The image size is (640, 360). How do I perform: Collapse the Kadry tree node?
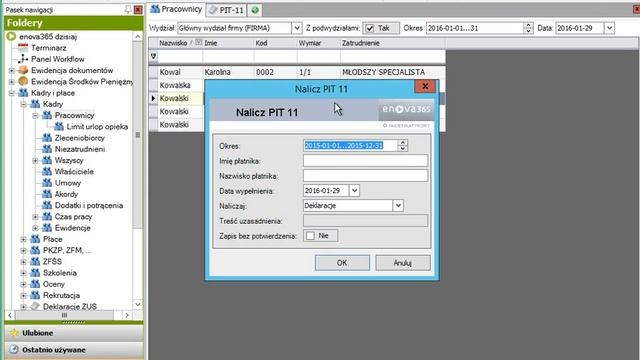[24, 104]
